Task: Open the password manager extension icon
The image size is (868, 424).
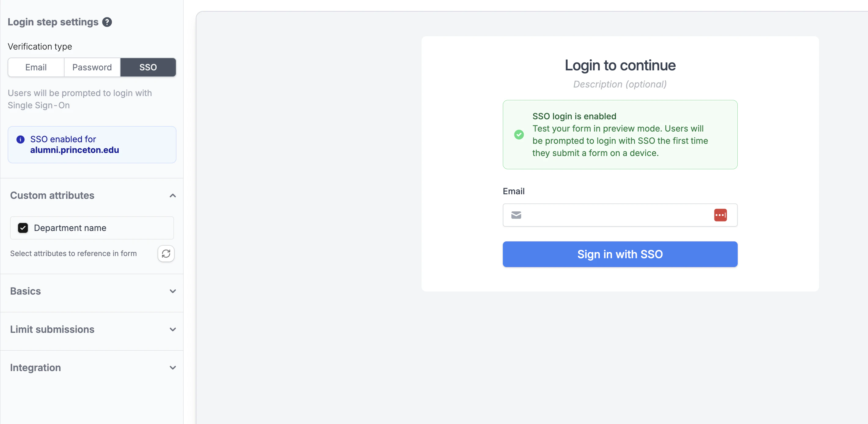Action: tap(720, 215)
